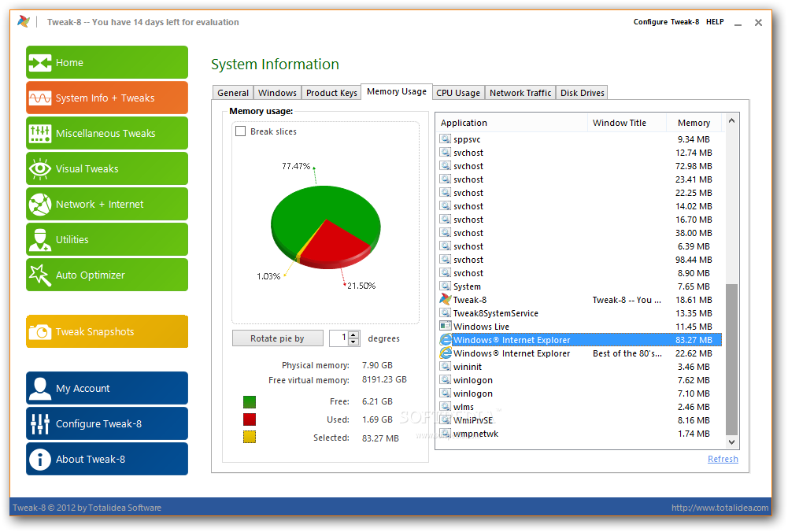
Task: Sort by the Application column header
Action: (512, 123)
